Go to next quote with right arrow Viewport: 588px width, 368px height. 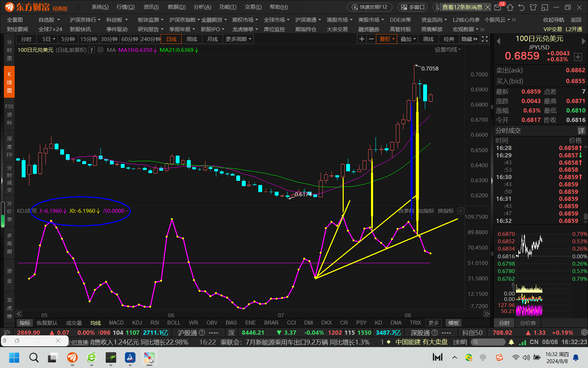point(583,41)
